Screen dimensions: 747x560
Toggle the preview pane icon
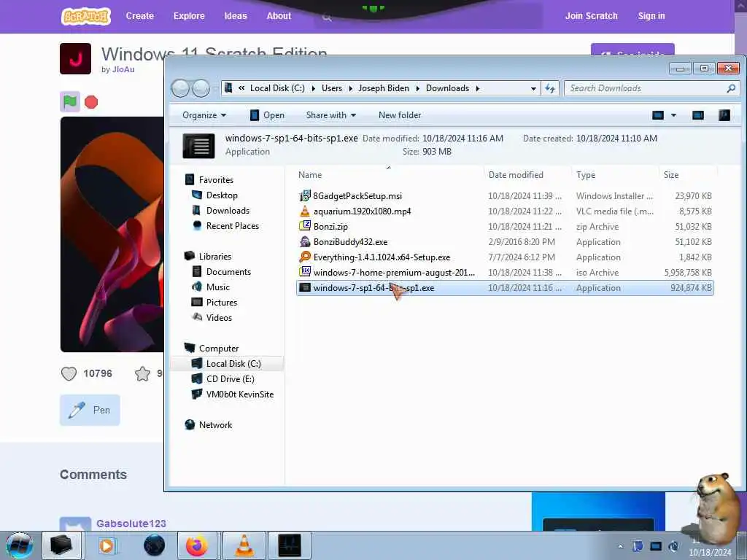(x=698, y=115)
